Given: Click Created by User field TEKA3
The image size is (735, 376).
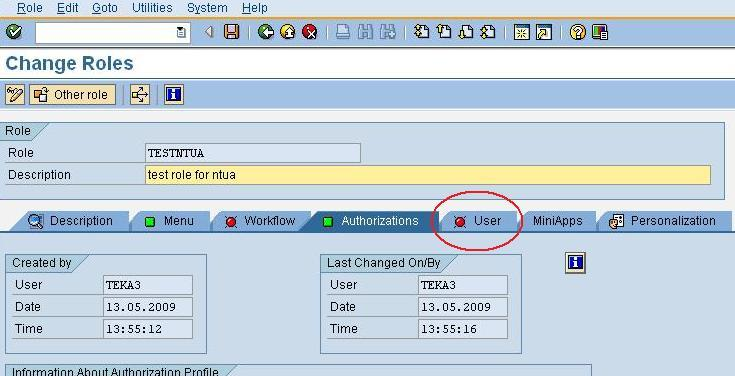Looking at the screenshot, I should (x=148, y=285).
